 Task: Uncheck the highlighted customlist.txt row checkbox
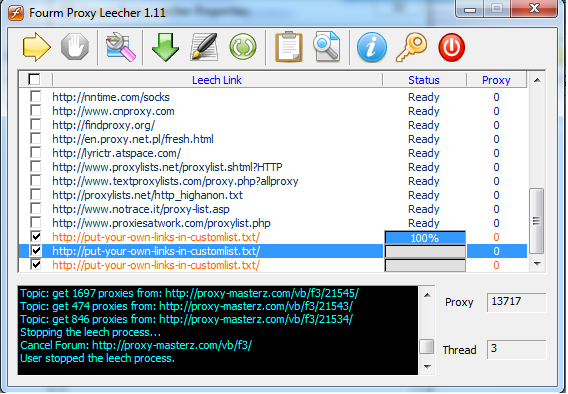click(36, 251)
